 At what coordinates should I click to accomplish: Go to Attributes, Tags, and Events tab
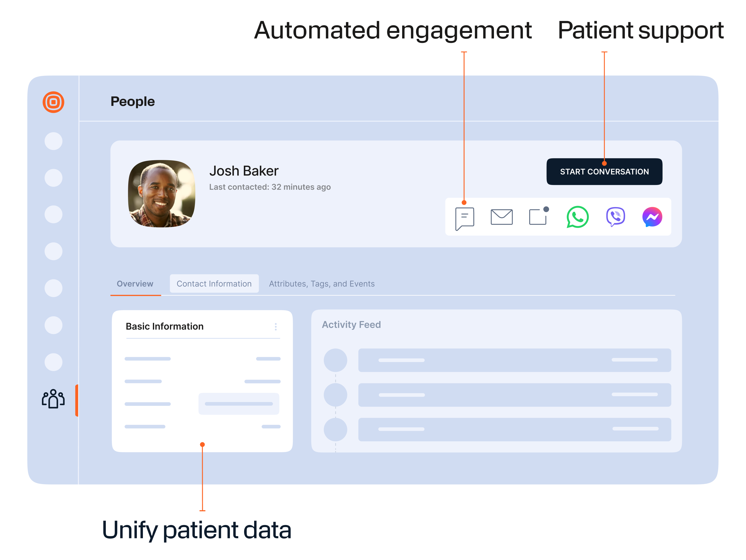pyautogui.click(x=322, y=284)
